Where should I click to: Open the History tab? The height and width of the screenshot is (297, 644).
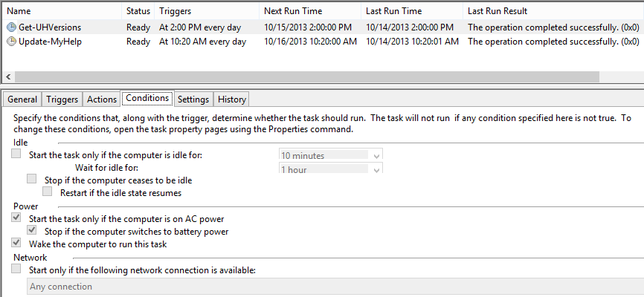click(x=231, y=99)
